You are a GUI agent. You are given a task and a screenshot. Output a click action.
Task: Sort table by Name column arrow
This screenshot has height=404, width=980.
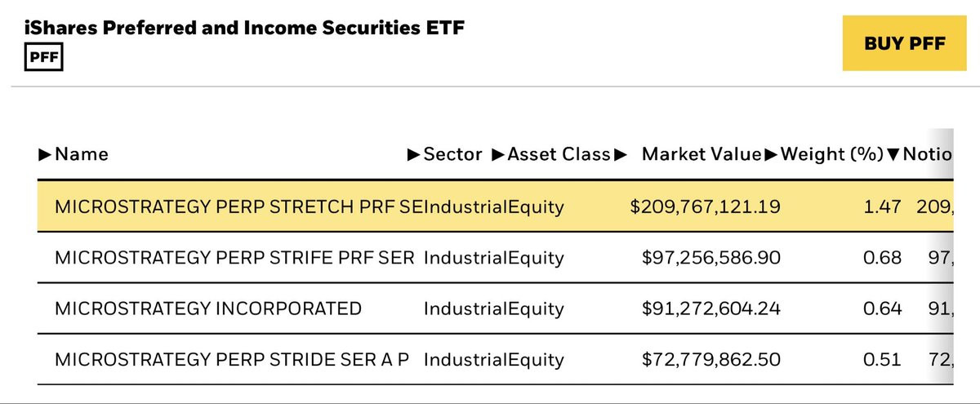(46, 154)
